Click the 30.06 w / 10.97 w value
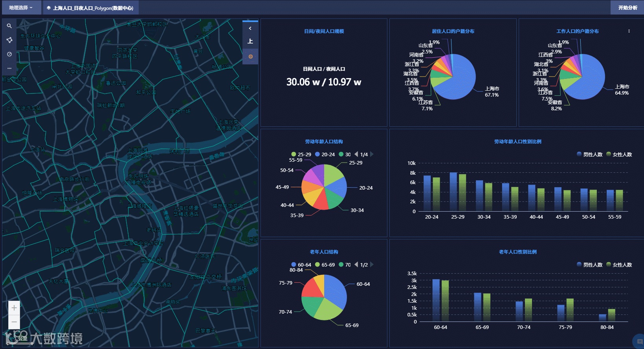The height and width of the screenshot is (349, 644). click(x=324, y=82)
